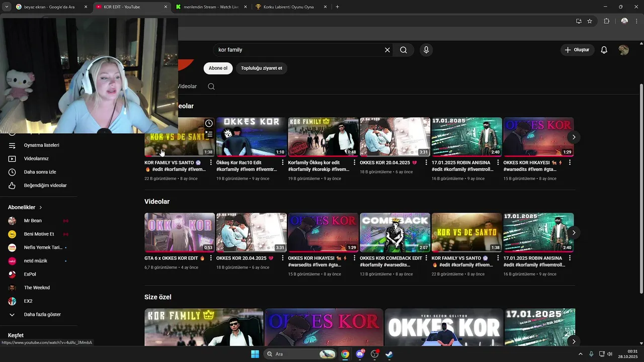
Task: Open Oynatma listeleri in sidebar
Action: 38,145
